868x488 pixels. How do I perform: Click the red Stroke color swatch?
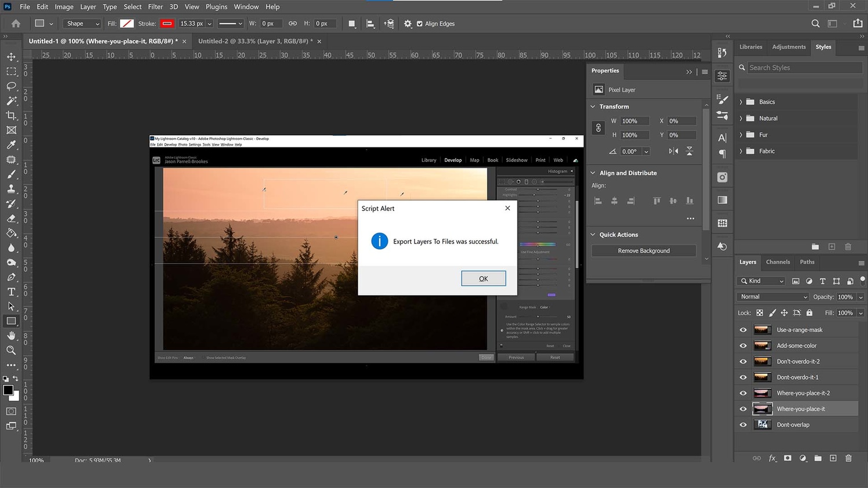[167, 24]
